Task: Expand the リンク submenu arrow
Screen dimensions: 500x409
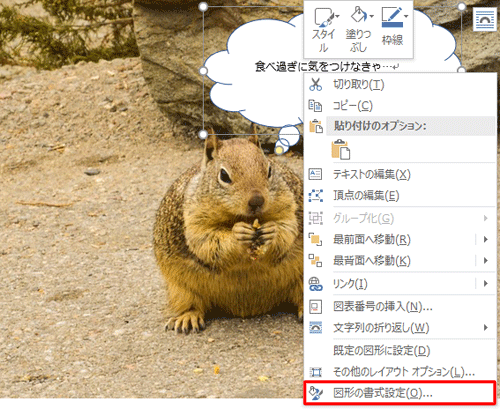Action: click(486, 284)
